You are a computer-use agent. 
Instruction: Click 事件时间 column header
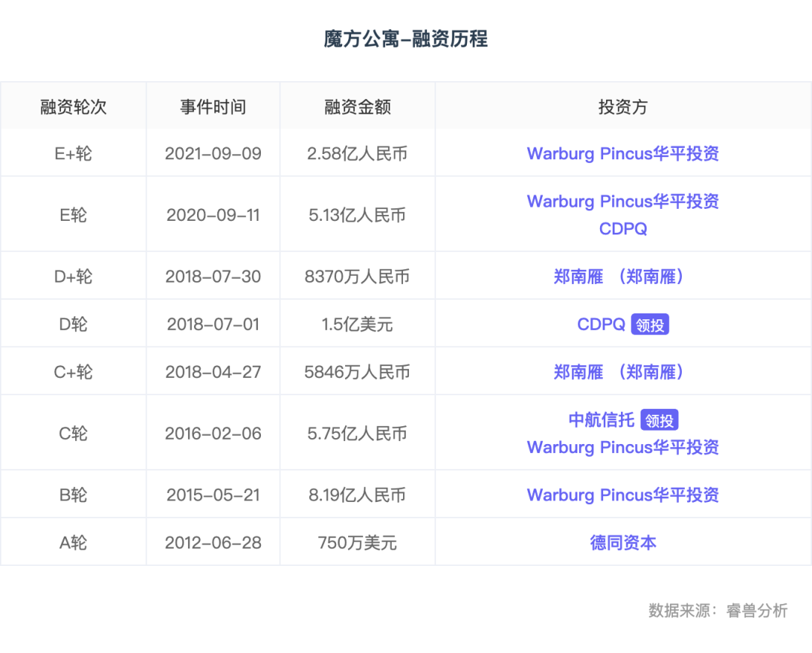pyautogui.click(x=213, y=107)
